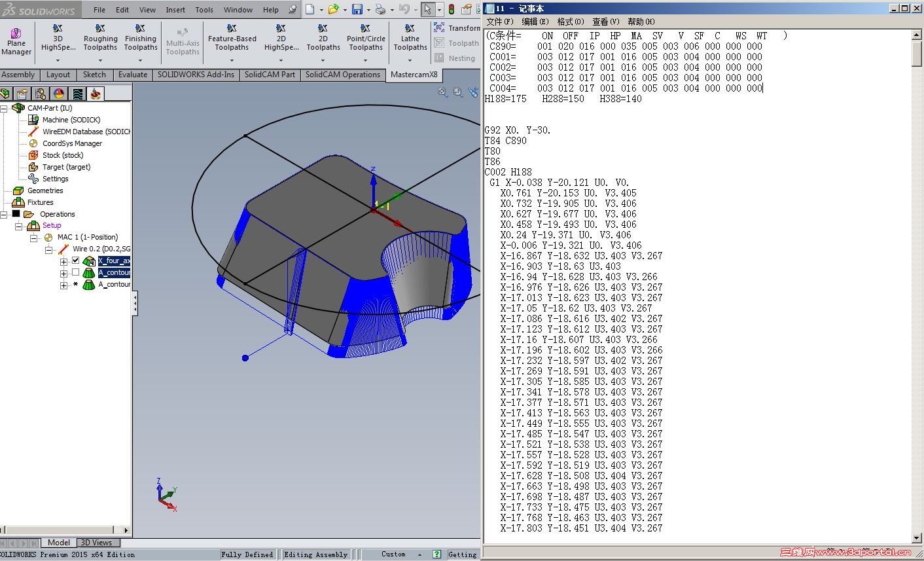Open the Insert menu in SolidWorks
Image resolution: width=924 pixels, height=561 pixels.
(175, 10)
